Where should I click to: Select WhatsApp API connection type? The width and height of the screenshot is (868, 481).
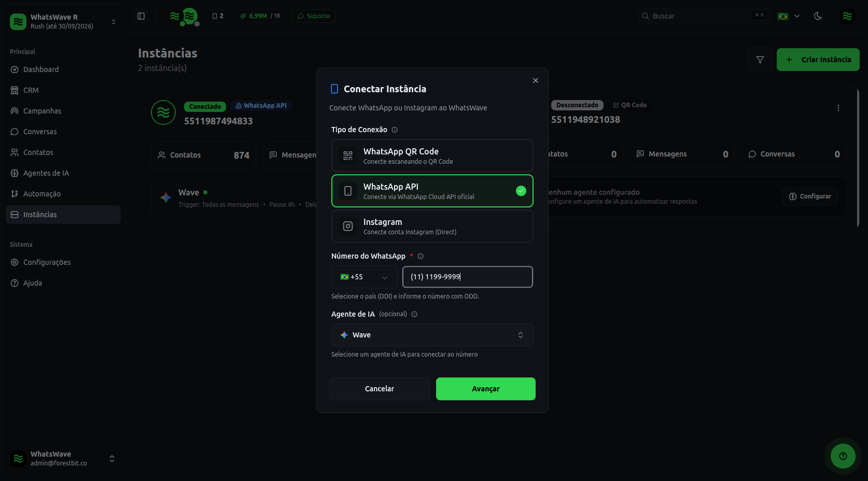(432, 191)
